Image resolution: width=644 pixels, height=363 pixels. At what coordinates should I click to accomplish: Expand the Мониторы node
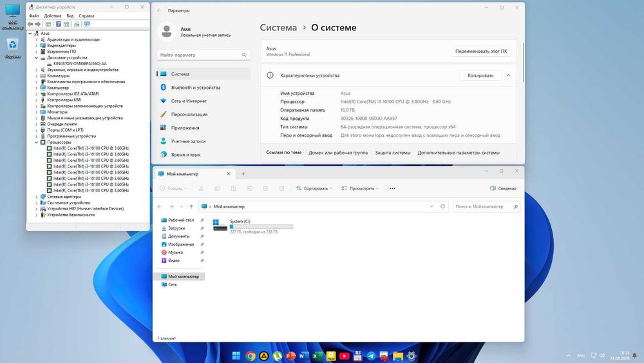(x=36, y=112)
